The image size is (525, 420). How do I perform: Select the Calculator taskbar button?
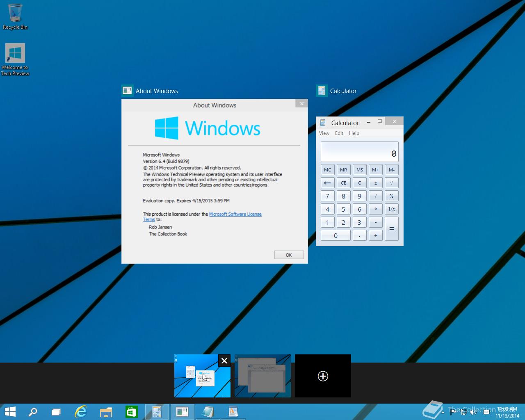(157, 412)
